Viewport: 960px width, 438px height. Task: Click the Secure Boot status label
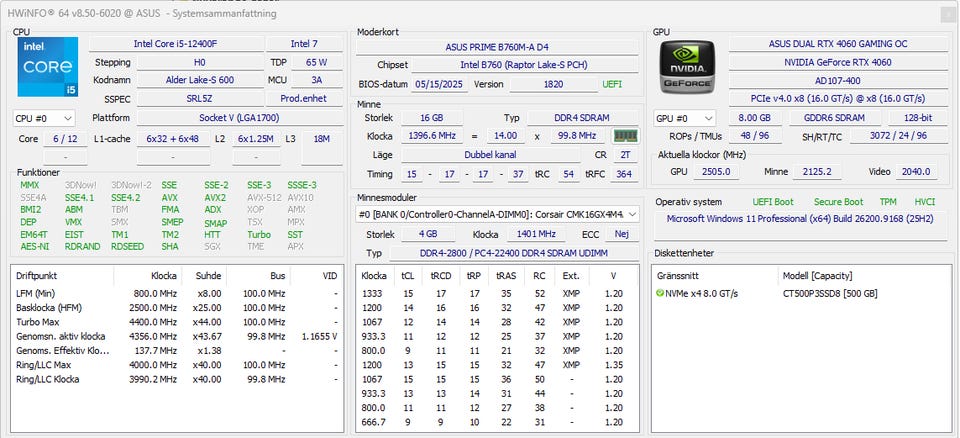click(838, 202)
